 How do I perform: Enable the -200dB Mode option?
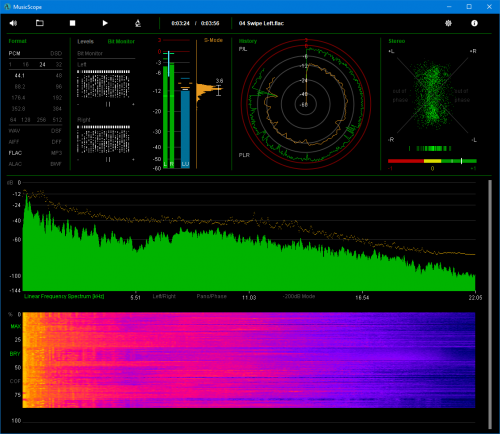click(x=299, y=296)
